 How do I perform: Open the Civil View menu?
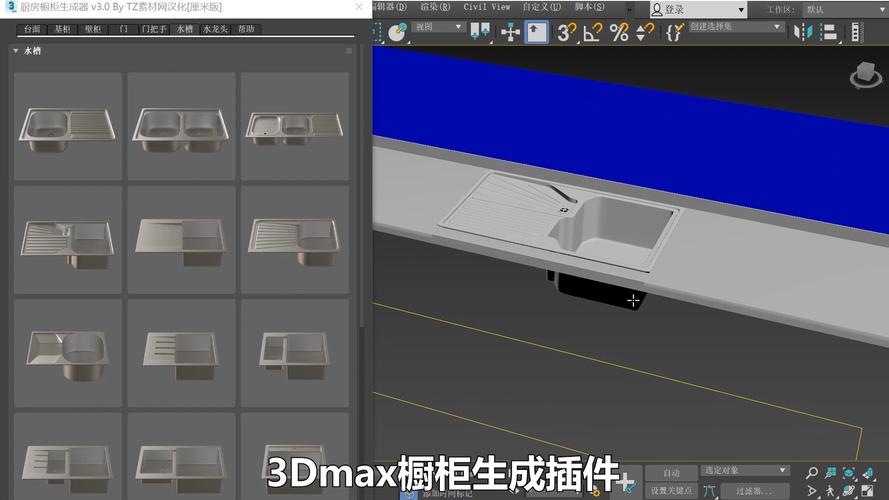(x=486, y=7)
